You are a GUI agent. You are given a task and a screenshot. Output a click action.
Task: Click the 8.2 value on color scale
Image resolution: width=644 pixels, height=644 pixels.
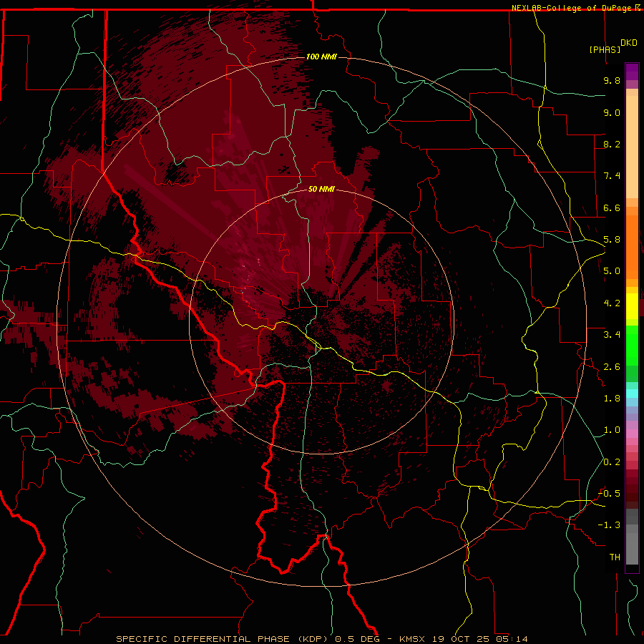pyautogui.click(x=612, y=144)
